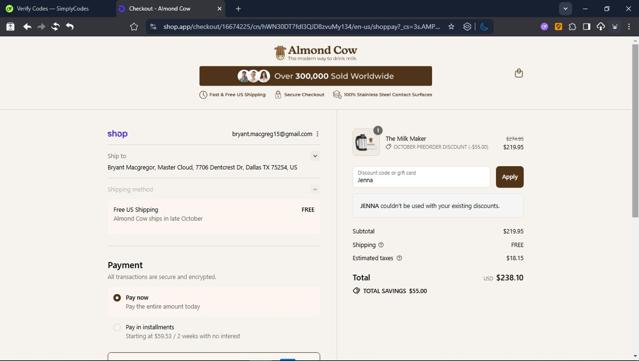This screenshot has height=361, width=639.
Task: Click the October Preorder Discount tag icon
Action: click(x=388, y=147)
